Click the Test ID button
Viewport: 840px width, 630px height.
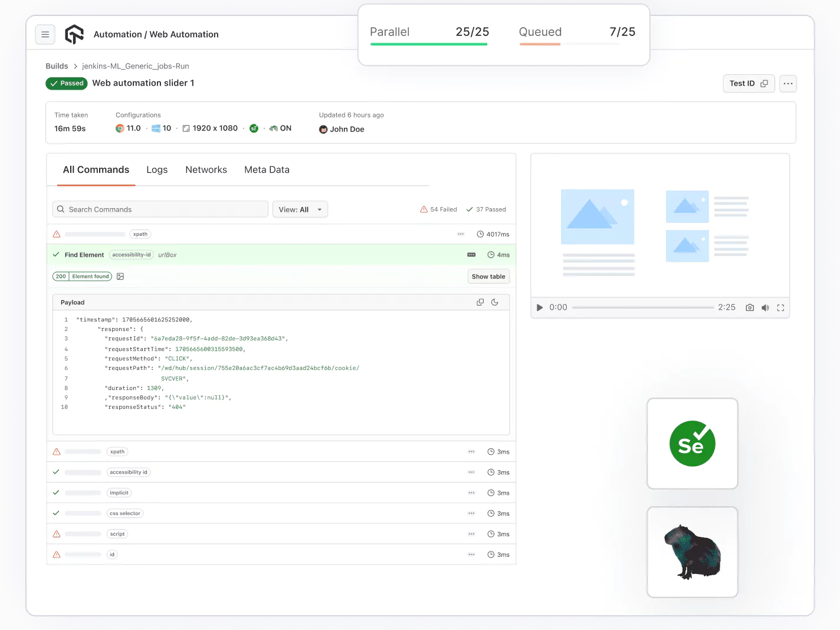pyautogui.click(x=748, y=84)
